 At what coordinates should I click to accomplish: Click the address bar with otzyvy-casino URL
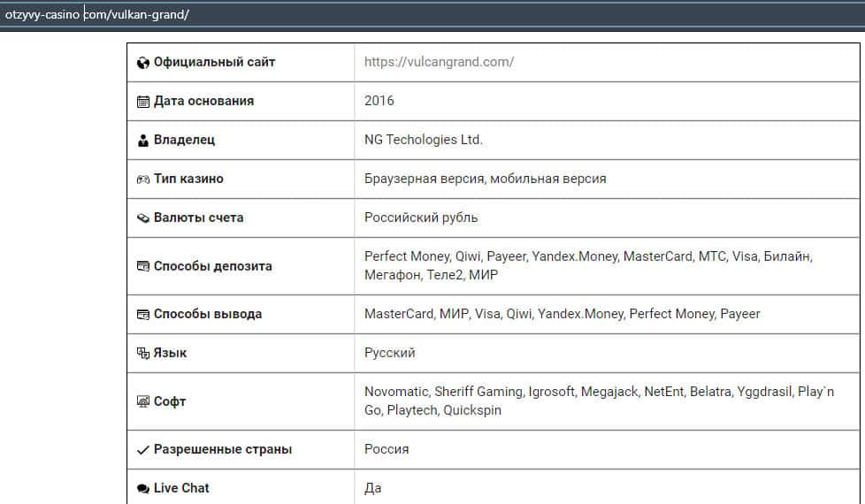click(432, 14)
